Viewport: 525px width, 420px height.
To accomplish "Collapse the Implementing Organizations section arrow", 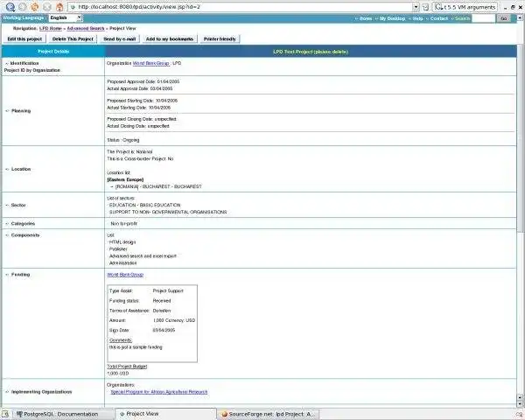I will coord(7,391).
